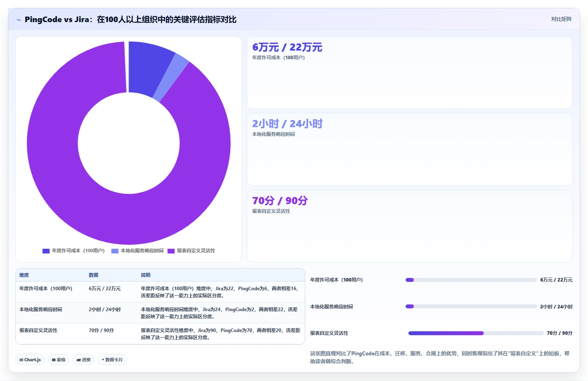The width and height of the screenshot is (588, 381).
Task: Click the 数据卡片 tag chip
Action: (x=112, y=360)
